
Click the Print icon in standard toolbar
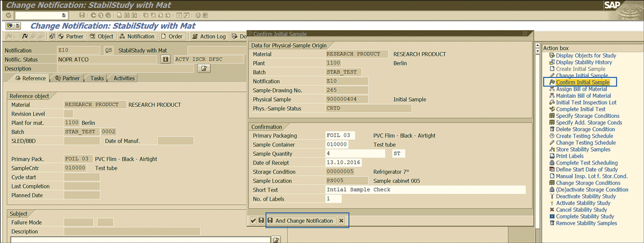(x=119, y=15)
